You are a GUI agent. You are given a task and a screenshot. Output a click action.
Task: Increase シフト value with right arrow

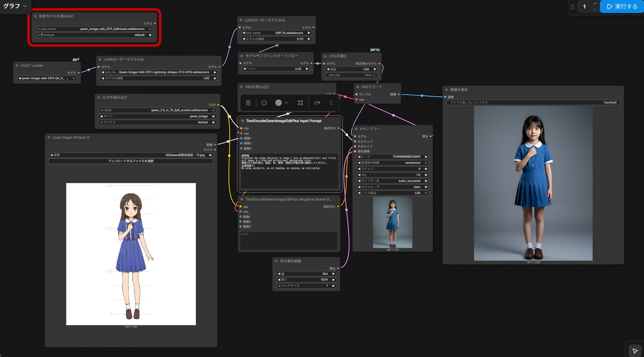pos(307,69)
